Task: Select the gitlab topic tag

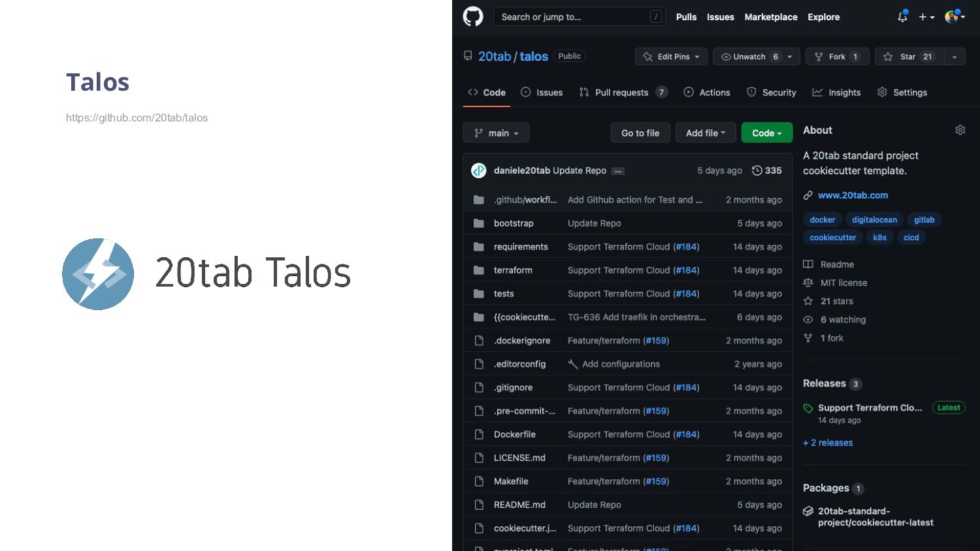Action: coord(924,220)
